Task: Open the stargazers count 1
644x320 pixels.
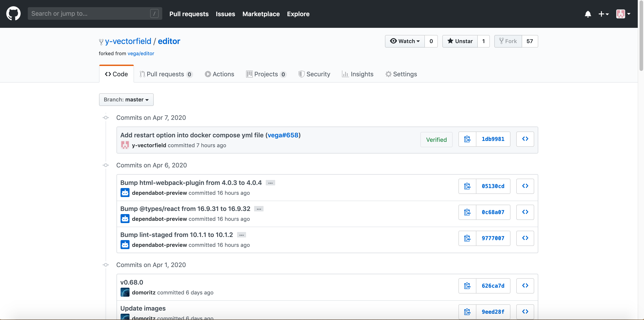Action: point(483,41)
